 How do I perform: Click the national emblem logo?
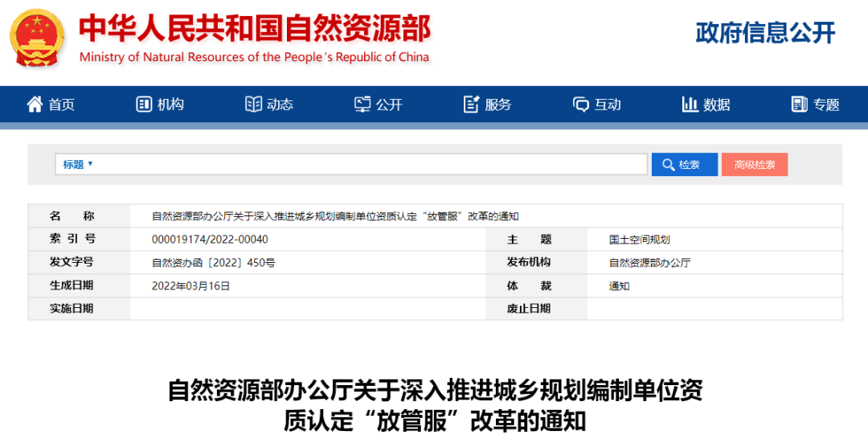(x=38, y=38)
